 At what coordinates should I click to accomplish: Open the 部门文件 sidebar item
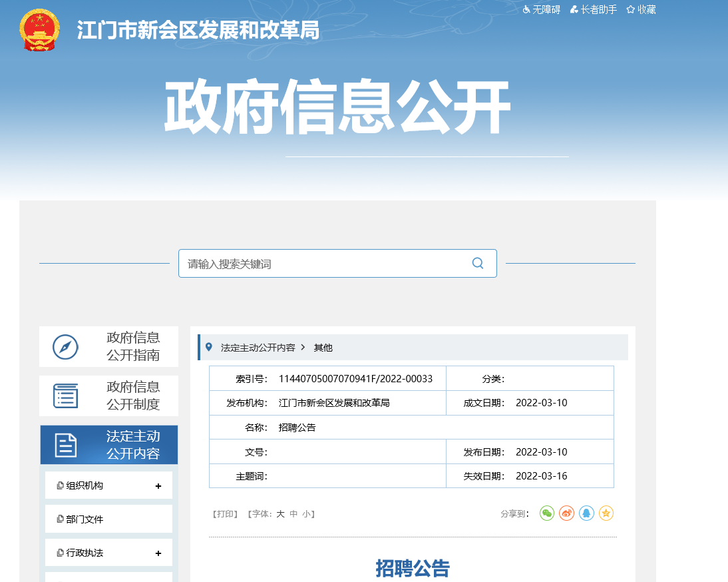click(x=85, y=519)
